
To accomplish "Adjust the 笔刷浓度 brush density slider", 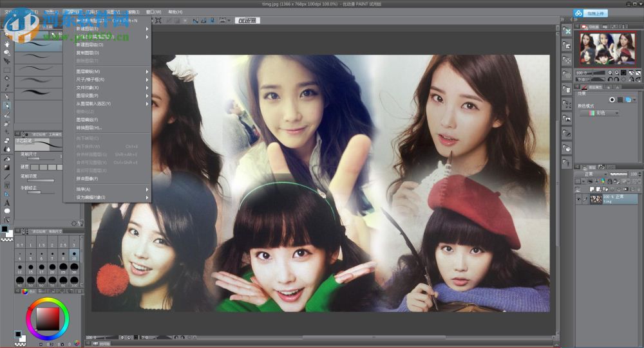I will pos(41,181).
